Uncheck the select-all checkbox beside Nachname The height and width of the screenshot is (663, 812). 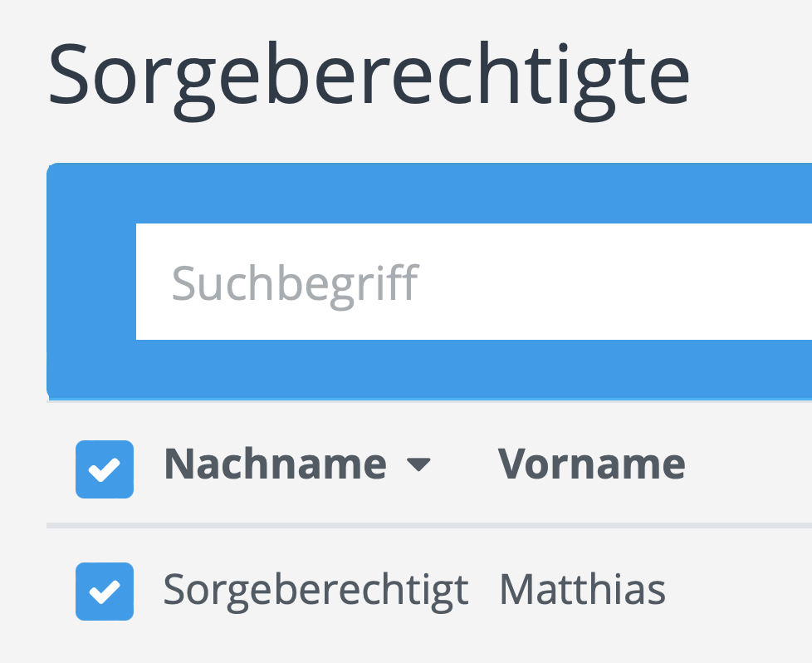click(x=105, y=469)
